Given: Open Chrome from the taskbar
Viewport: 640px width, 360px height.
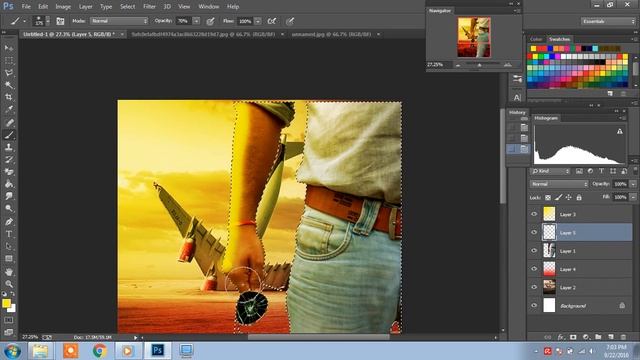Looking at the screenshot, I should click(99, 351).
